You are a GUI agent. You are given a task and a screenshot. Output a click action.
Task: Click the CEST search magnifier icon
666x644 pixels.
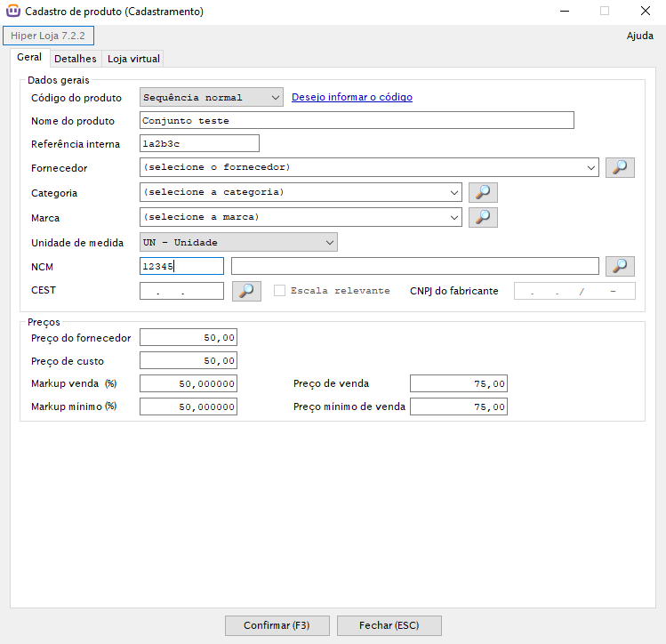[x=246, y=291]
